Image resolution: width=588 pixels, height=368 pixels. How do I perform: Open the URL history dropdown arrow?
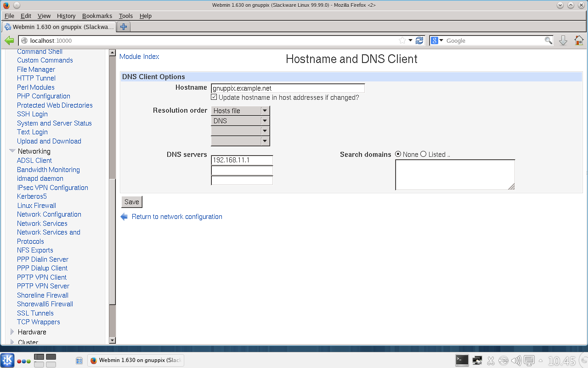[411, 40]
